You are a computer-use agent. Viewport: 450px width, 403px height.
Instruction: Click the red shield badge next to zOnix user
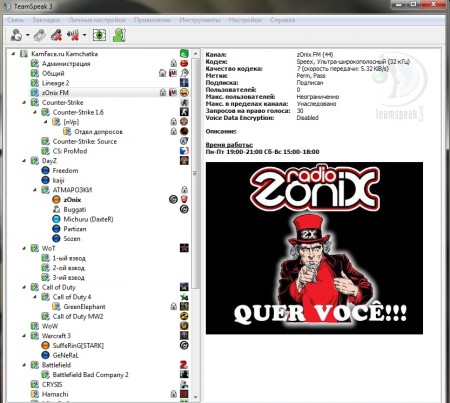click(x=184, y=200)
